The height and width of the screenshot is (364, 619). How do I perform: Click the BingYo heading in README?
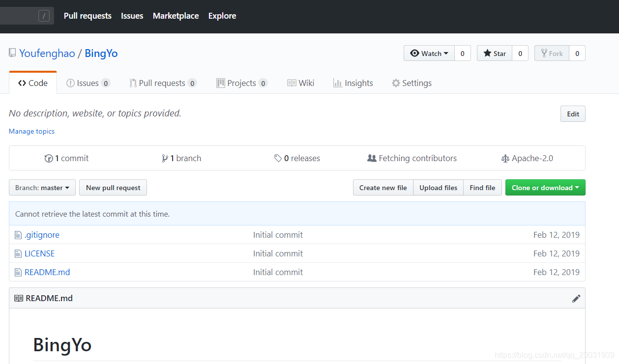coord(62,345)
